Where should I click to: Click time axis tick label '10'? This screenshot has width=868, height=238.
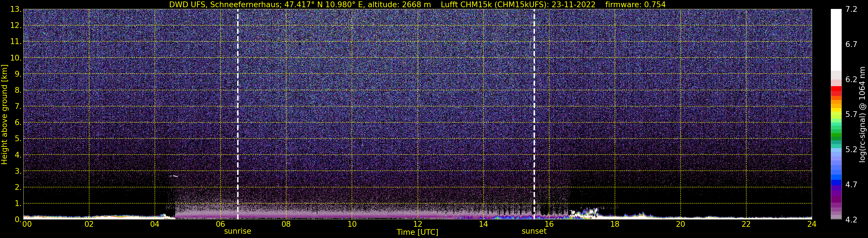click(352, 224)
